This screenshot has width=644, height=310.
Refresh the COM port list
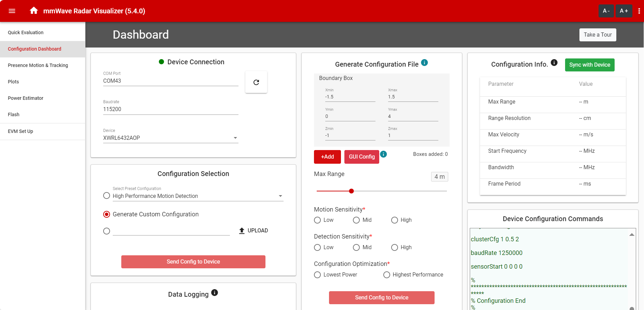[256, 82]
